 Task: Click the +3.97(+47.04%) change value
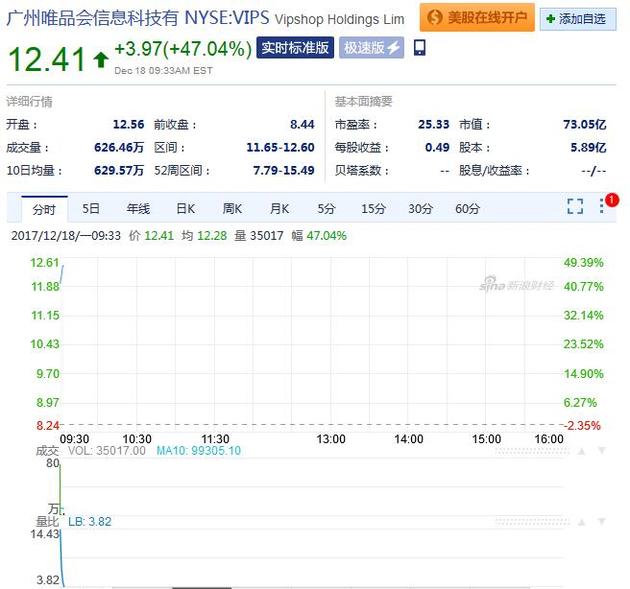(183, 49)
